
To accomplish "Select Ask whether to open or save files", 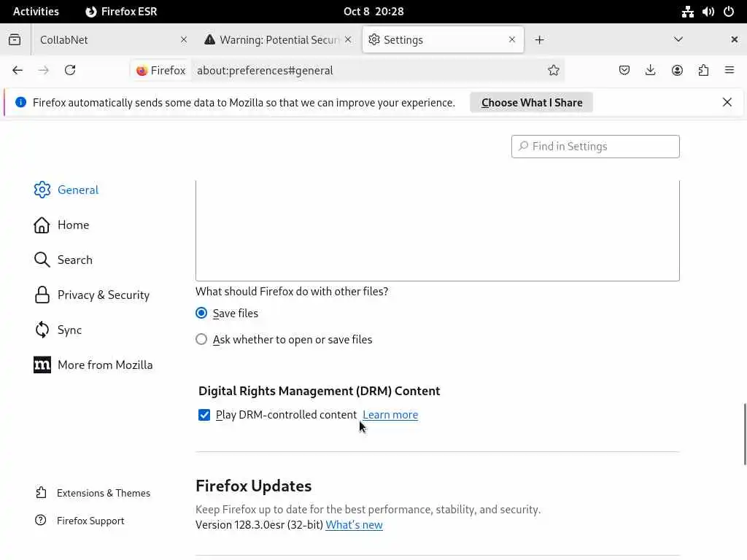I will click(x=201, y=339).
